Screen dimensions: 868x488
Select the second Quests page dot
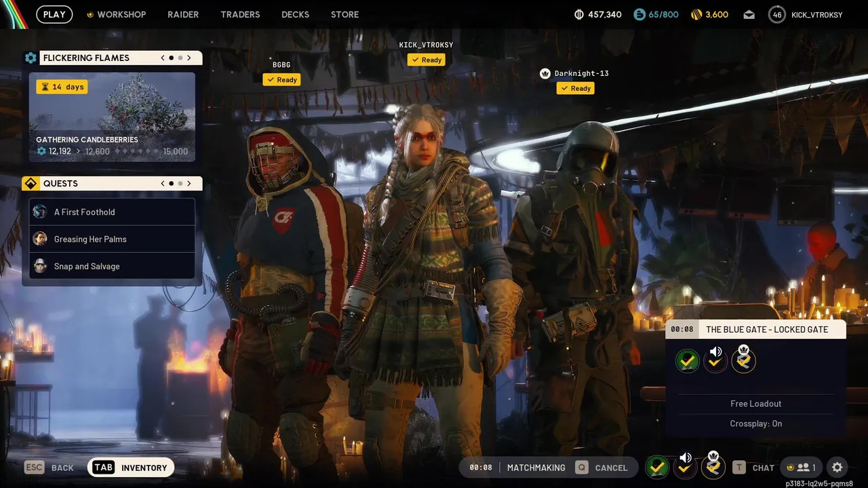click(180, 184)
